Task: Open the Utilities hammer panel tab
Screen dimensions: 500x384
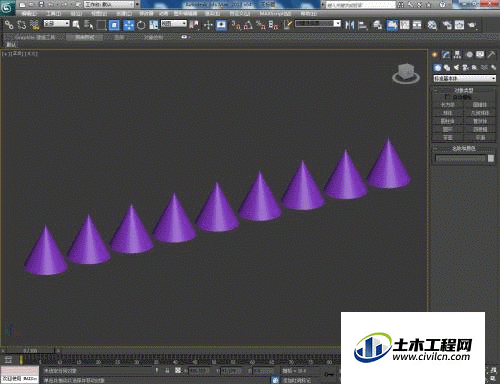Action: coord(491,54)
